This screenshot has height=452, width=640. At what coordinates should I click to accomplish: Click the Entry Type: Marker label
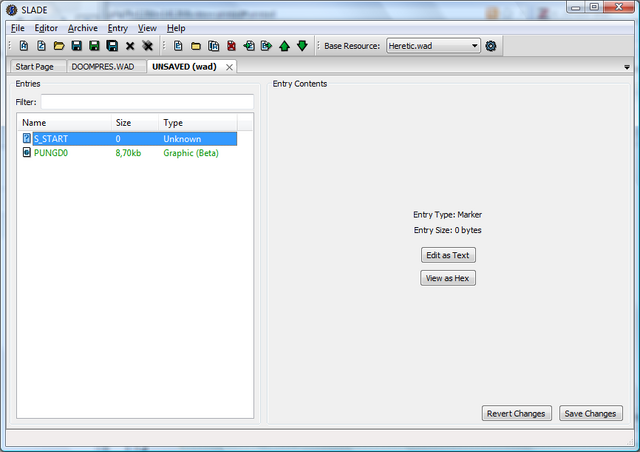(447, 214)
